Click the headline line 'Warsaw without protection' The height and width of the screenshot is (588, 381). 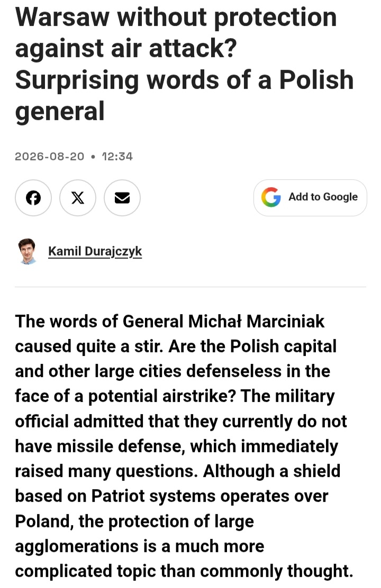point(176,17)
